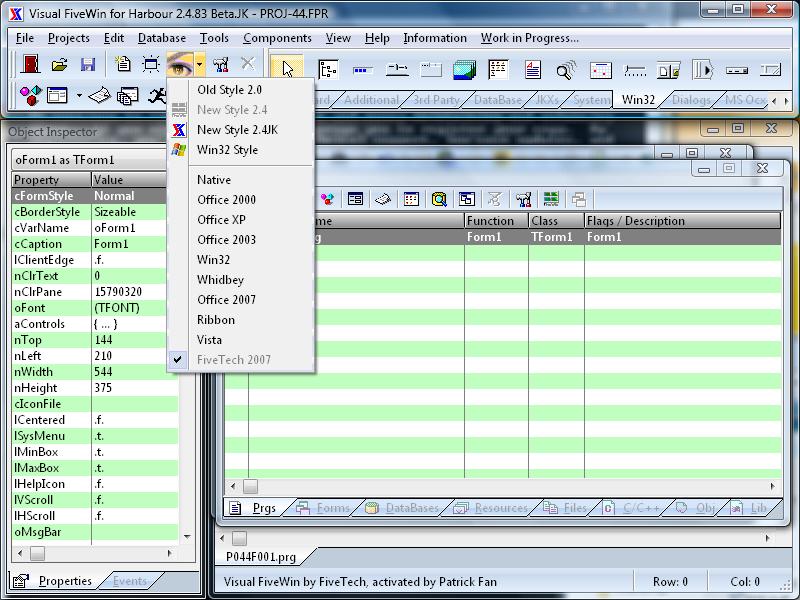
Task: Click the floppy disk save icon
Action: click(x=88, y=66)
